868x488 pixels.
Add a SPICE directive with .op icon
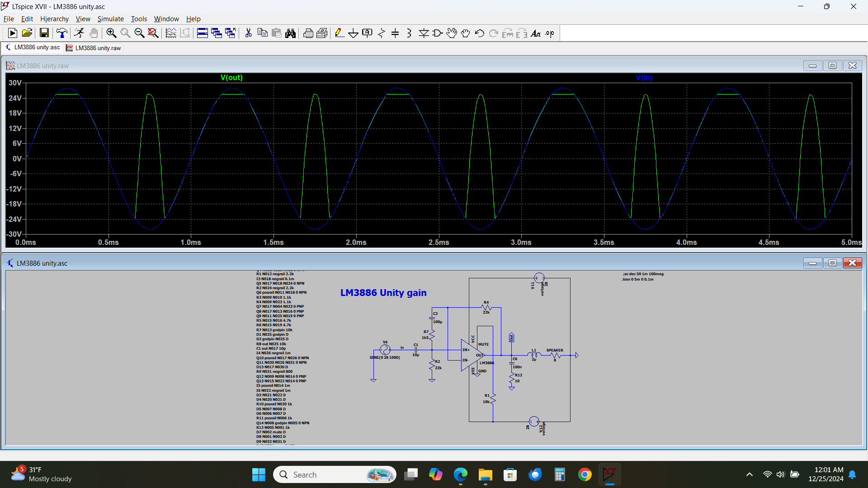pyautogui.click(x=550, y=33)
